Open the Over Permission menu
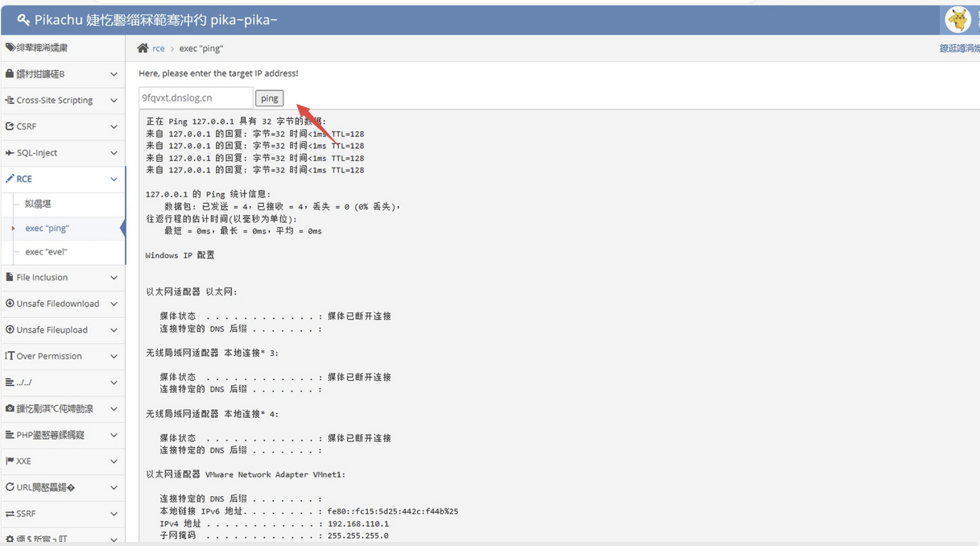This screenshot has width=980, height=546. point(63,356)
